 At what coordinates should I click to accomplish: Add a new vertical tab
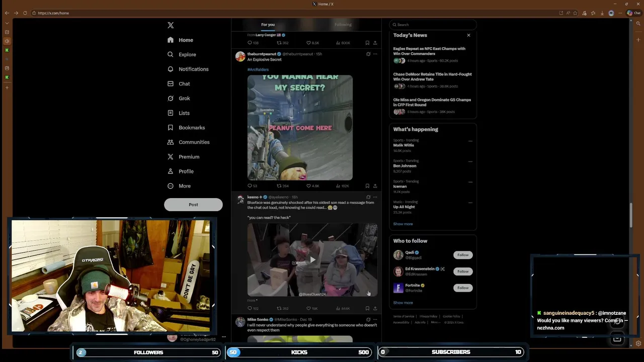[x=7, y=87]
